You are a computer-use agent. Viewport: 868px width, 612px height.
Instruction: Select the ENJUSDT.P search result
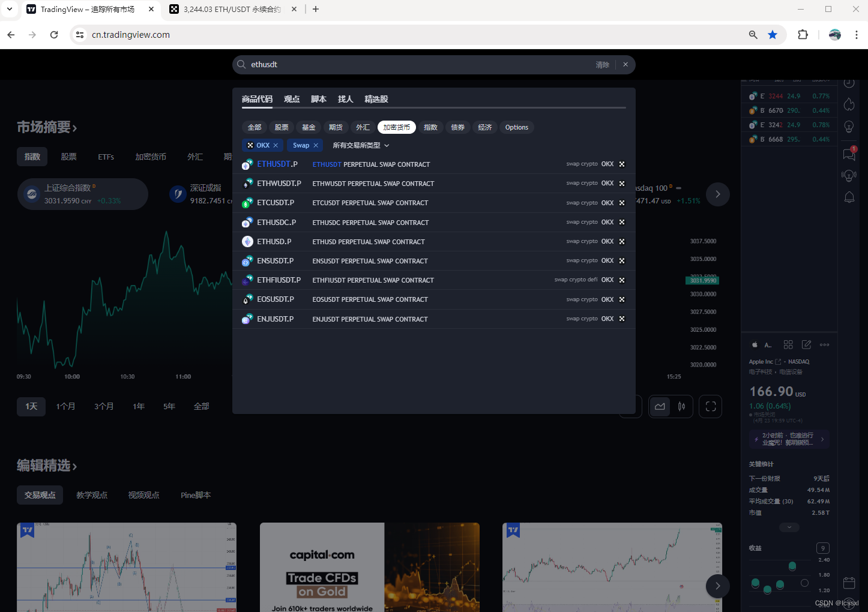(x=433, y=319)
